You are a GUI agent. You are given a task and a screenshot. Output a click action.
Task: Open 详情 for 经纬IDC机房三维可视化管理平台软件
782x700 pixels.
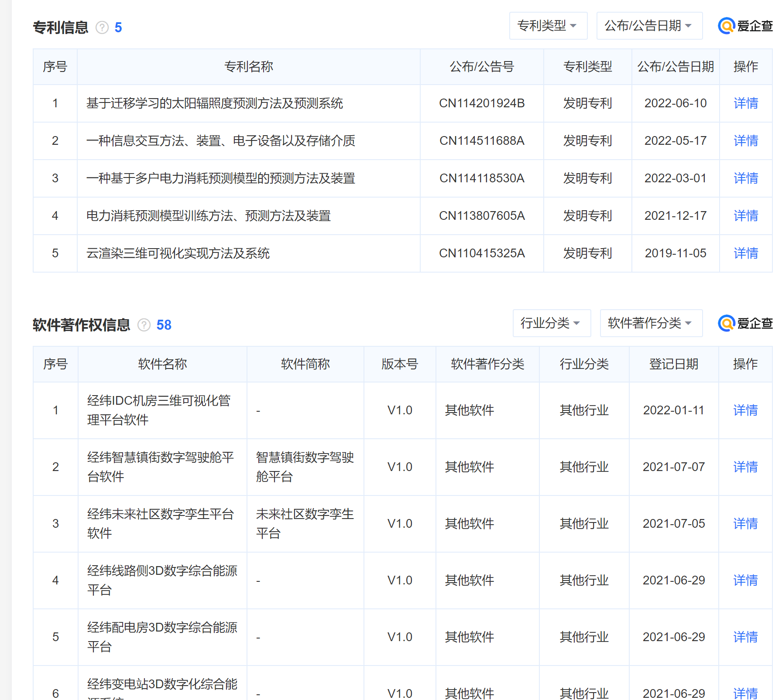tap(745, 410)
